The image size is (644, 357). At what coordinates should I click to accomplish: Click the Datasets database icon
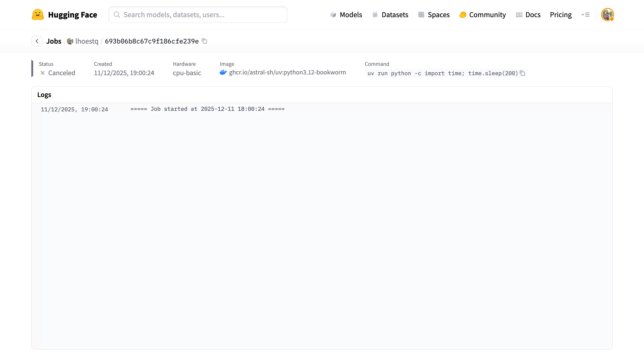pyautogui.click(x=375, y=15)
